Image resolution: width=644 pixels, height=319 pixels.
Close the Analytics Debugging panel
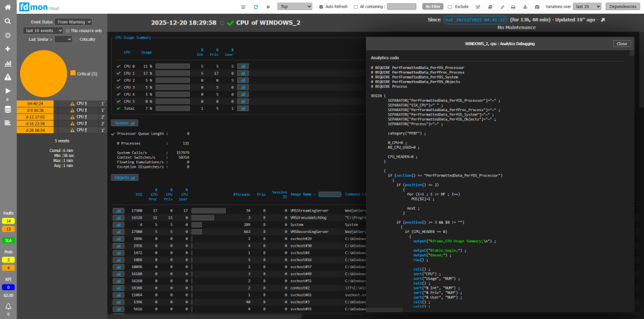[x=621, y=43]
